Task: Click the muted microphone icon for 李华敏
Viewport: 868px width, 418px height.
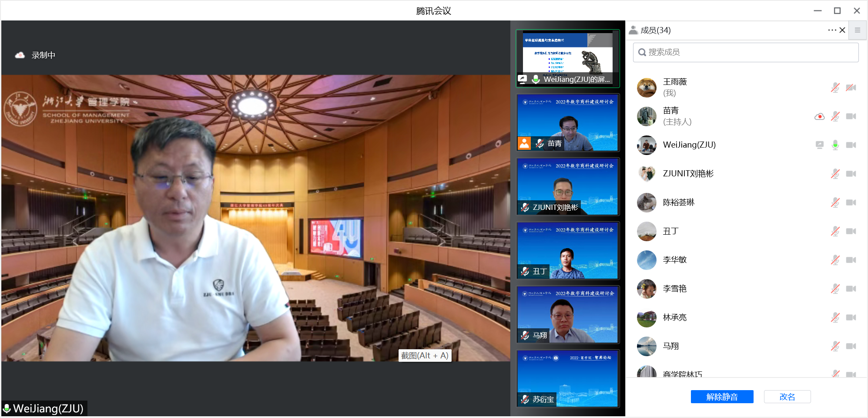Action: coord(835,260)
